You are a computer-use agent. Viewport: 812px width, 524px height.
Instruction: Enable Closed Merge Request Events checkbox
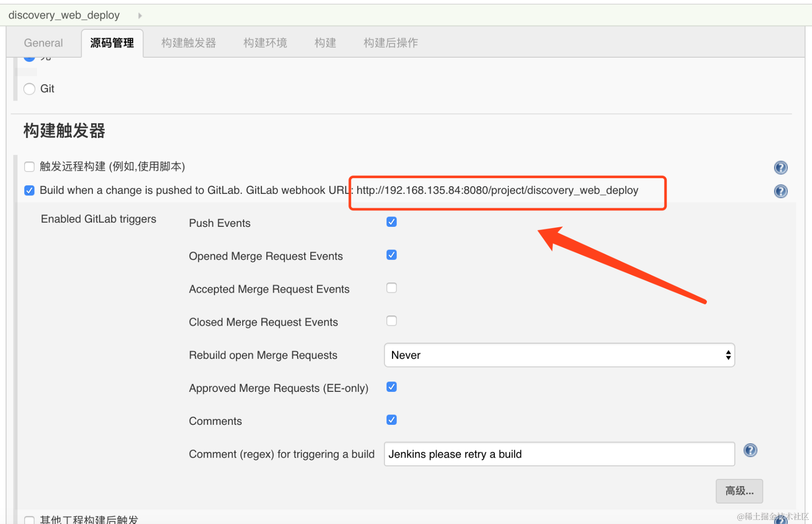click(x=392, y=321)
